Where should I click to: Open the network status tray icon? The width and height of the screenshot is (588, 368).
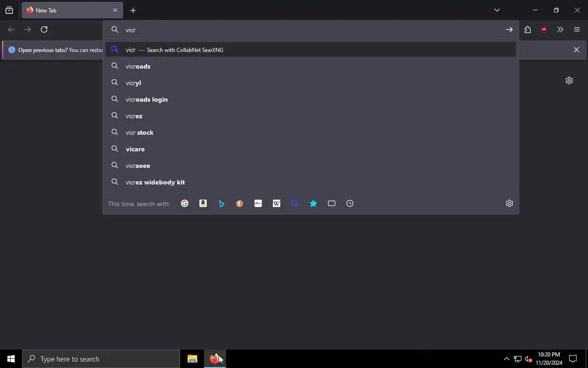pyautogui.click(x=518, y=359)
